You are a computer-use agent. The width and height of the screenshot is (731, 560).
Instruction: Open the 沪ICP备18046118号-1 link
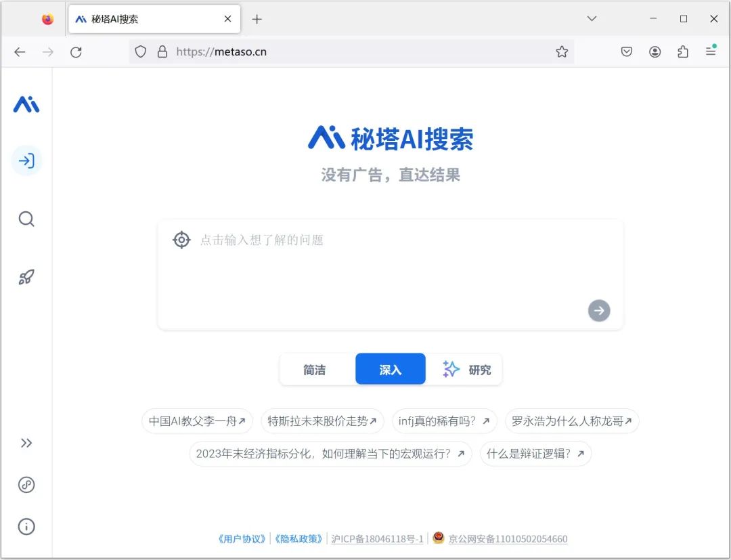click(x=377, y=539)
